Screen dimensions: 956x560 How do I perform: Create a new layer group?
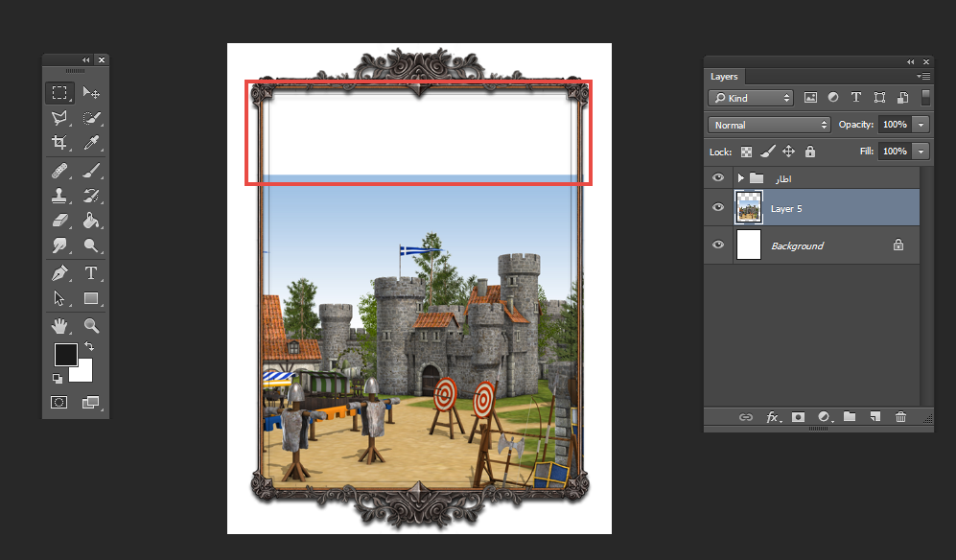850,416
